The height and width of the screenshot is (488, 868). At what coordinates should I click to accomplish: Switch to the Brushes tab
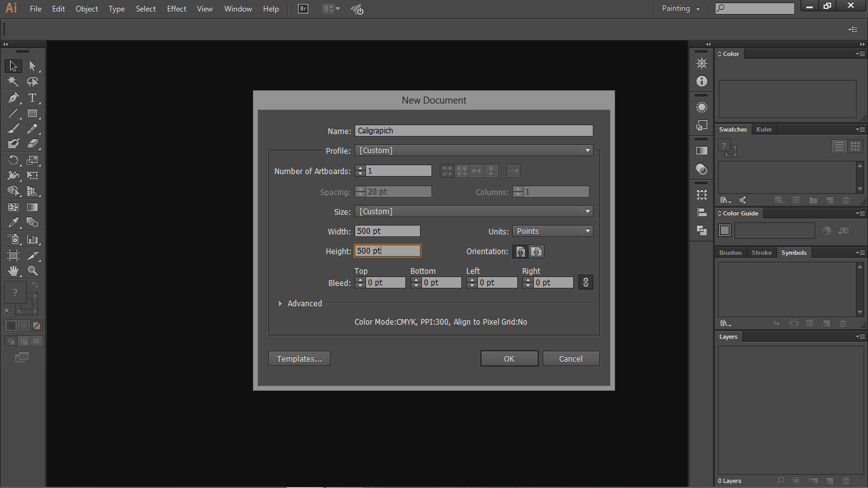pos(730,252)
